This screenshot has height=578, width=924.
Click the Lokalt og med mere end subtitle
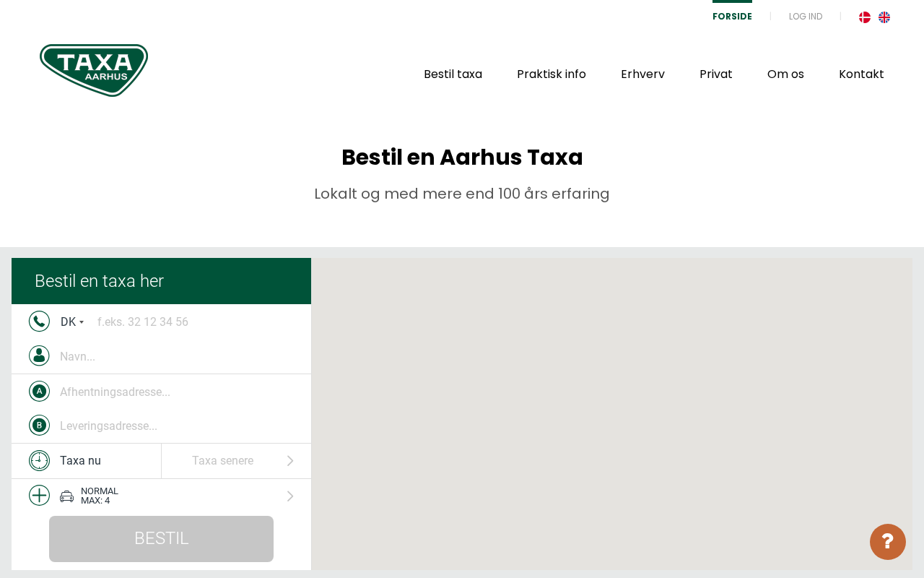coord(462,194)
